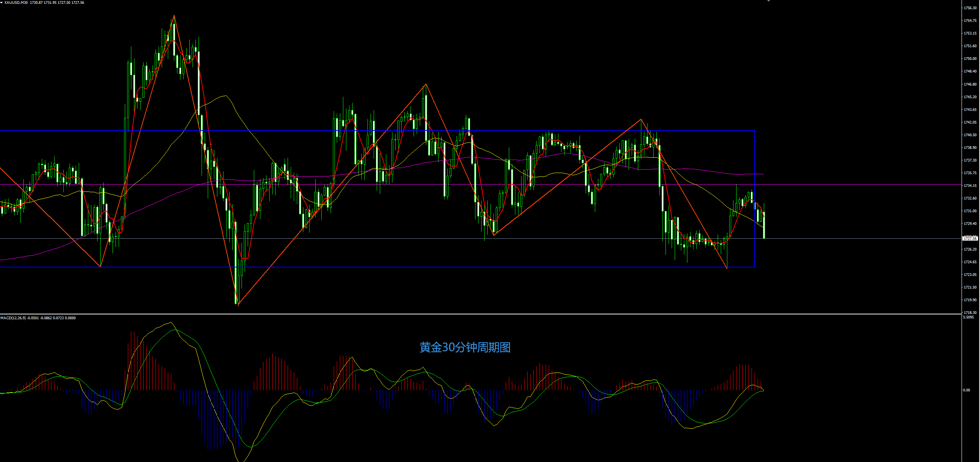Click the white triangle beside XAUUSD,M30

tap(2, 3)
